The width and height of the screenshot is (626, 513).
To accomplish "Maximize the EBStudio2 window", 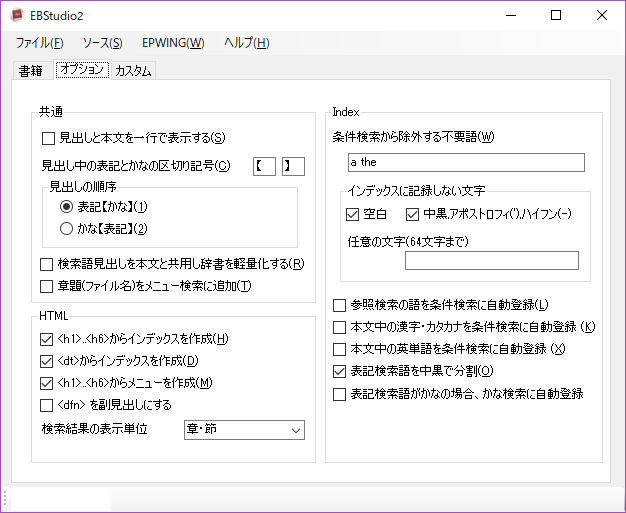I will [x=556, y=15].
